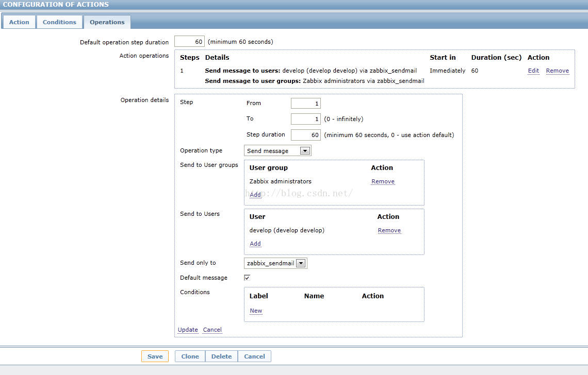
Task: Select 'develop (develop develop)' user row text
Action: tap(287, 230)
